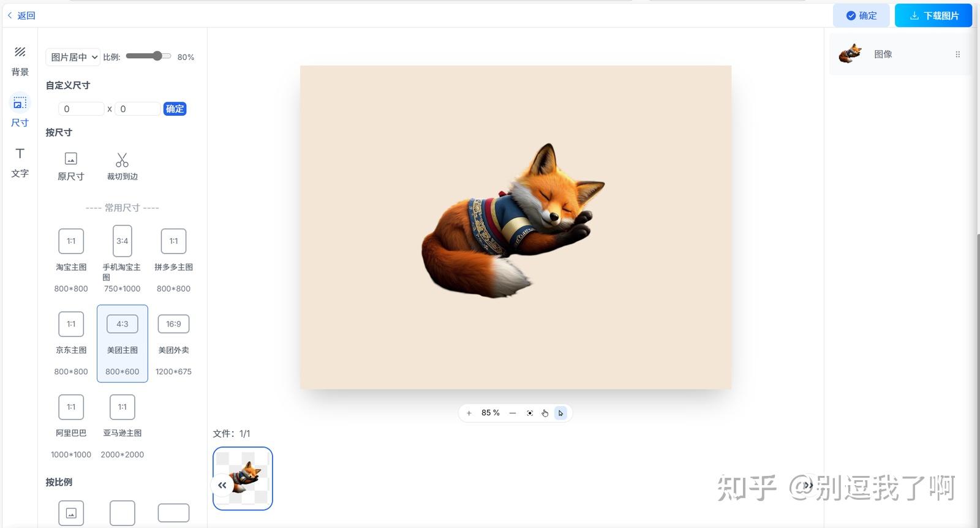
Task: Select the fox file thumbnail
Action: tap(243, 478)
